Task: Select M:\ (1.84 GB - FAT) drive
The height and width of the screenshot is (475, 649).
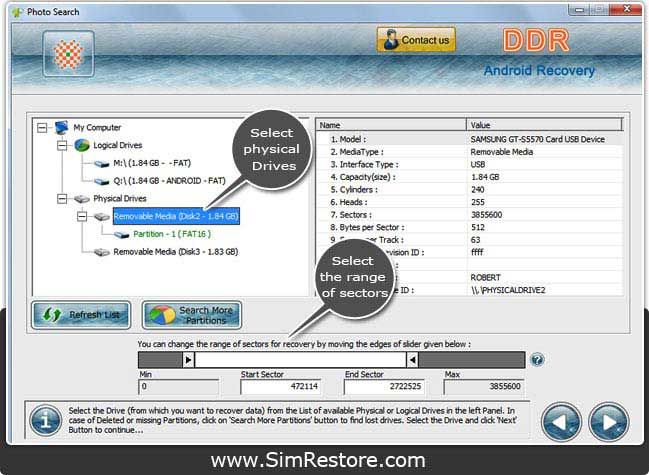Action: pos(152,163)
